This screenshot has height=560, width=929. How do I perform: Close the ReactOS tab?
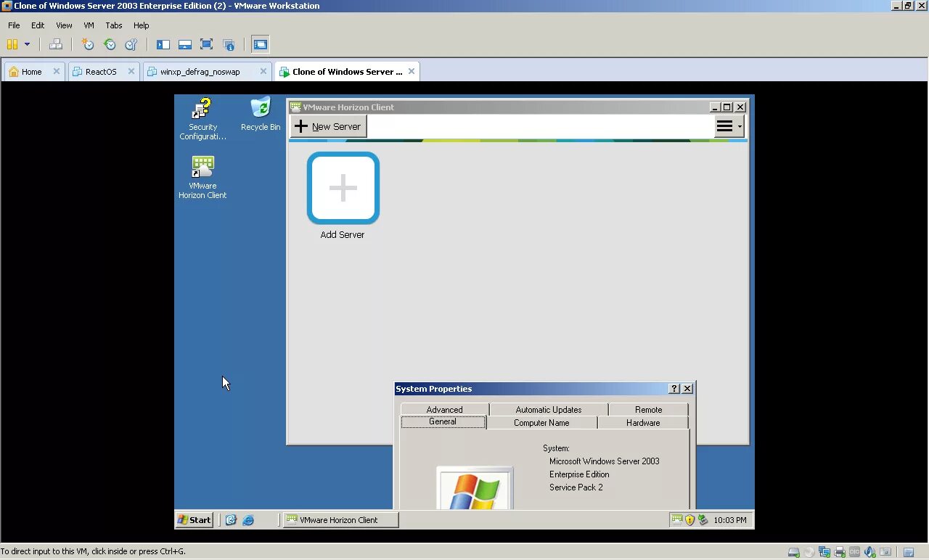pyautogui.click(x=131, y=71)
